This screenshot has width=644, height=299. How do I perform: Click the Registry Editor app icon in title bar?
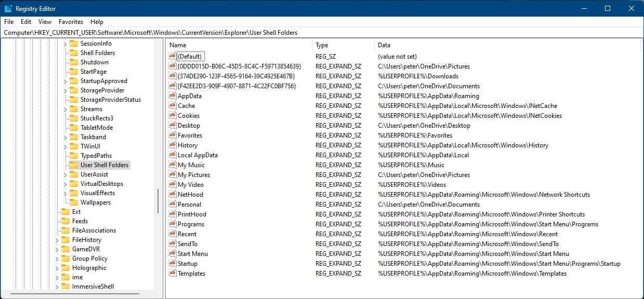click(x=8, y=8)
